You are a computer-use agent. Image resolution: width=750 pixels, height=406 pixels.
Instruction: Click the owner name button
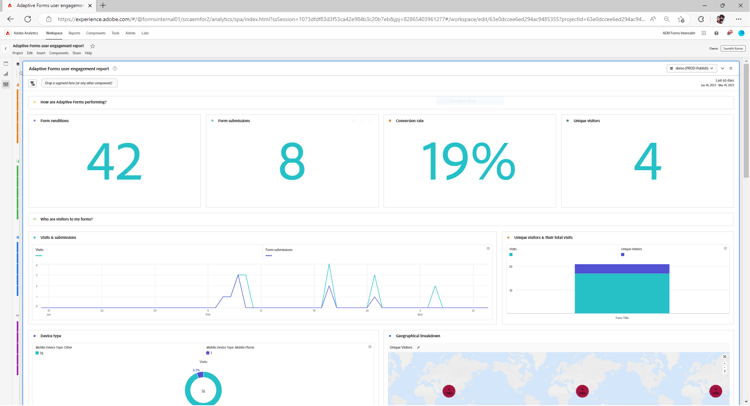pos(733,48)
